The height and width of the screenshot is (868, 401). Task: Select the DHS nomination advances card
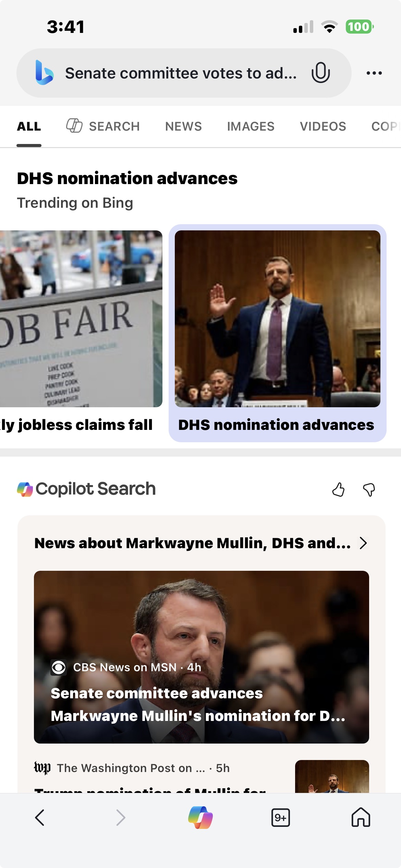click(277, 333)
